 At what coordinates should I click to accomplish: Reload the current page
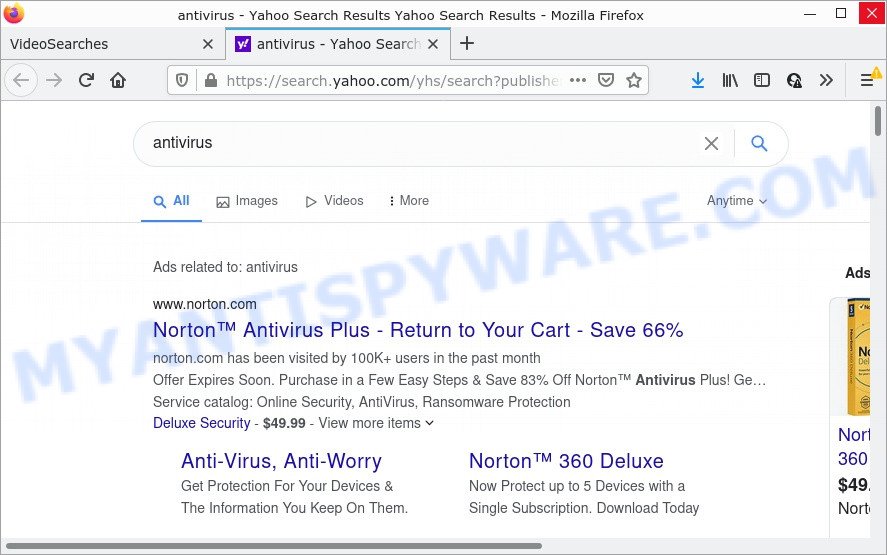[x=86, y=80]
